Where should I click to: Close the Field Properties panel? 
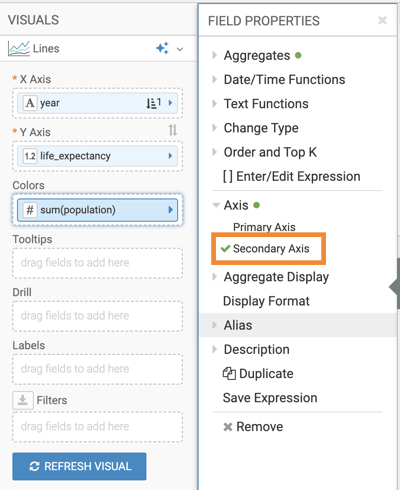pos(382,20)
